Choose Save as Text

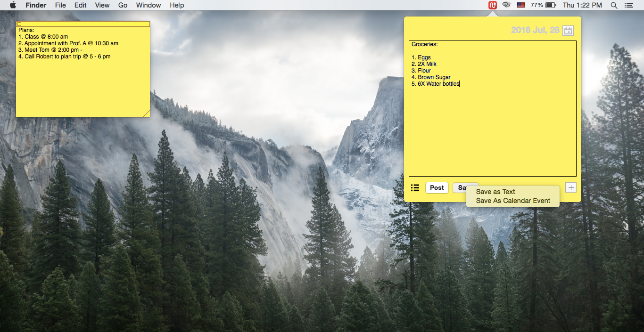(495, 192)
